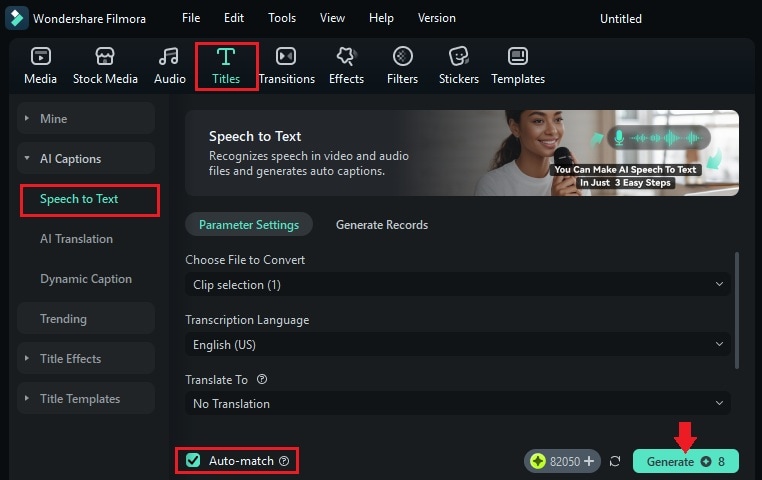This screenshot has height=480, width=762.
Task: Click the green AI credits coin icon
Action: click(x=538, y=461)
